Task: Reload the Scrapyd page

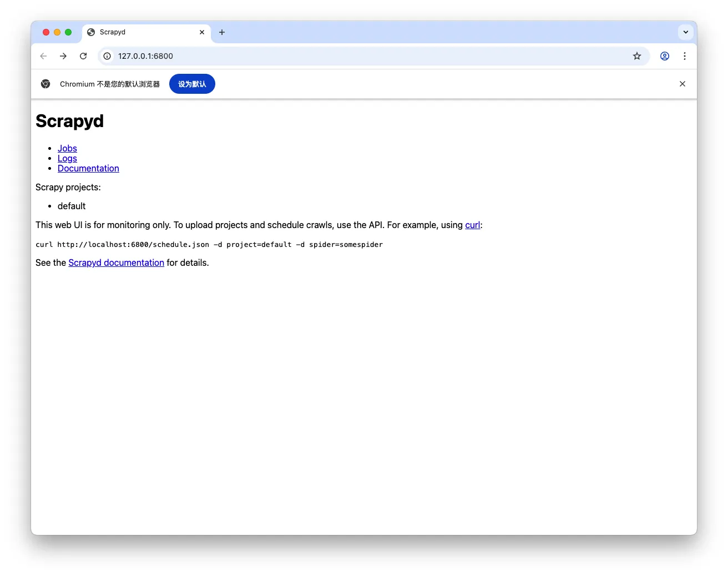Action: click(x=83, y=56)
